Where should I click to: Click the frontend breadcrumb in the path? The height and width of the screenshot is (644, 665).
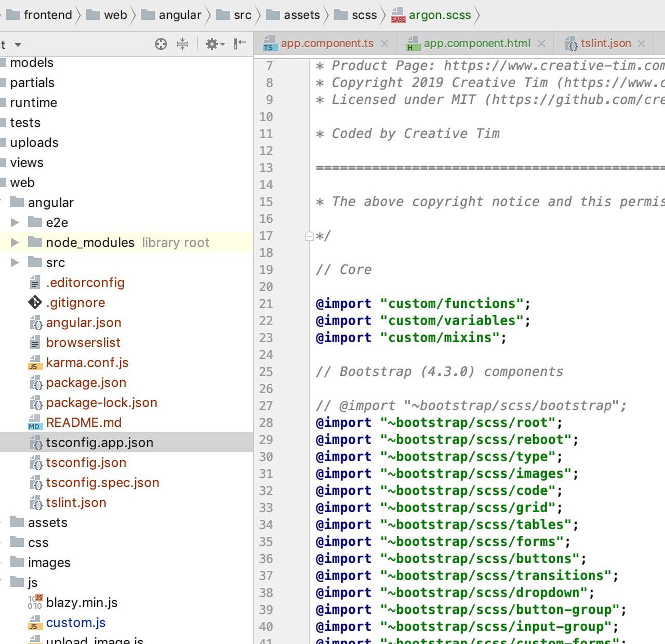click(x=47, y=15)
